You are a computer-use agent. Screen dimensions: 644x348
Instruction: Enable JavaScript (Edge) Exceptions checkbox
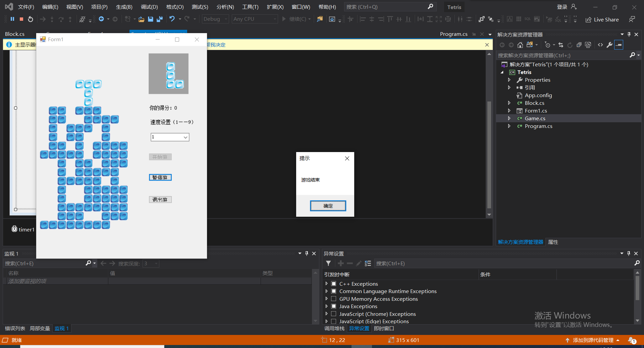pos(334,321)
